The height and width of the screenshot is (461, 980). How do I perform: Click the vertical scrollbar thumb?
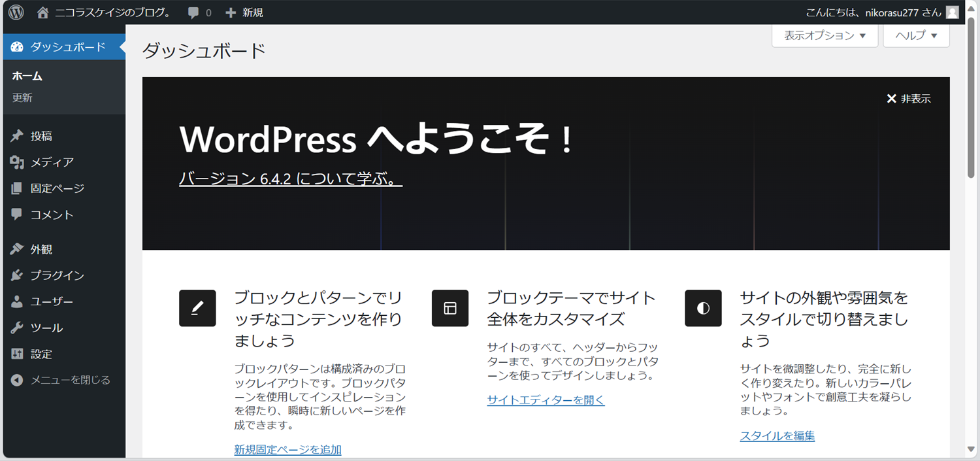pyautogui.click(x=971, y=96)
